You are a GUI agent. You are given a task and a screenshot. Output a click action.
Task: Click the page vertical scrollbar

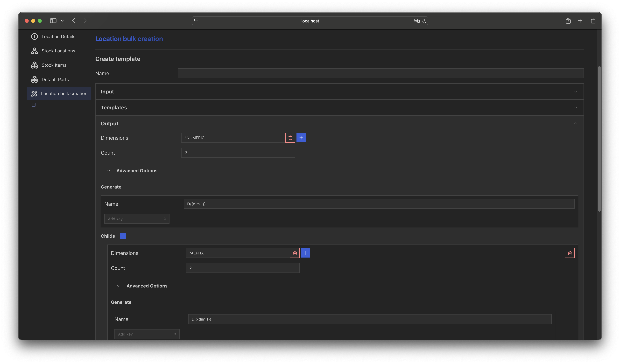pyautogui.click(x=599, y=139)
